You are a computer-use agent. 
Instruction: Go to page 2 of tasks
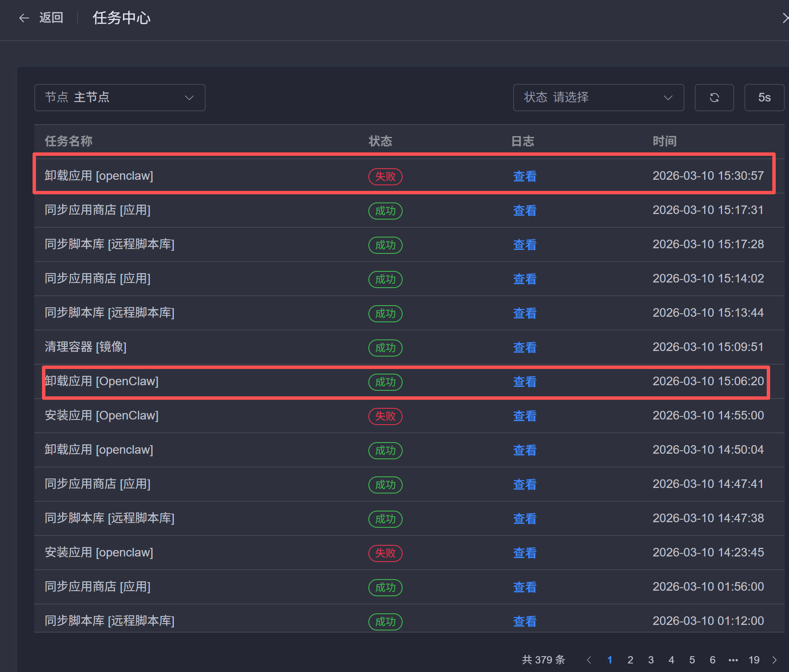630,660
